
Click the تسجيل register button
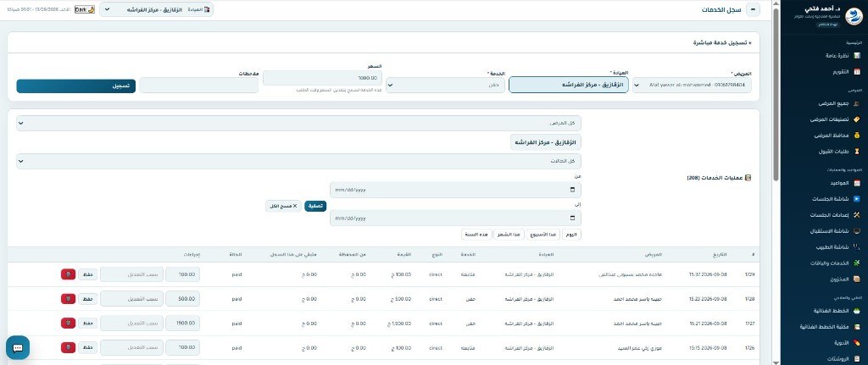pos(75,86)
